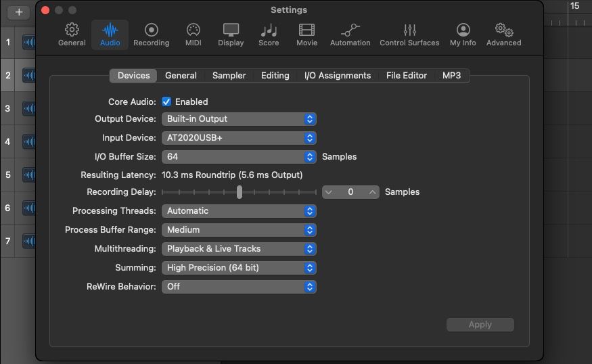Viewport: 592px width, 364px height.
Task: Click the Apply button
Action: click(480, 325)
